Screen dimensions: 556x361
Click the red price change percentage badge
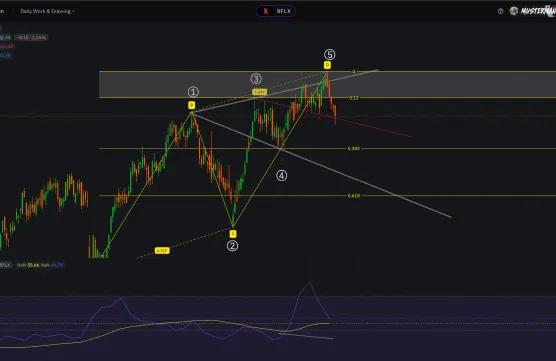click(x=31, y=37)
